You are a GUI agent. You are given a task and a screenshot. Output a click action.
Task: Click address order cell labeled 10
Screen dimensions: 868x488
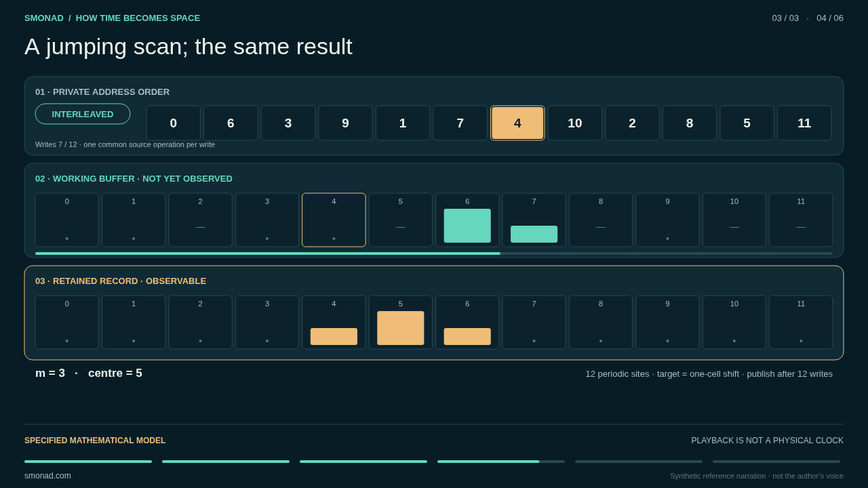pyautogui.click(x=575, y=123)
